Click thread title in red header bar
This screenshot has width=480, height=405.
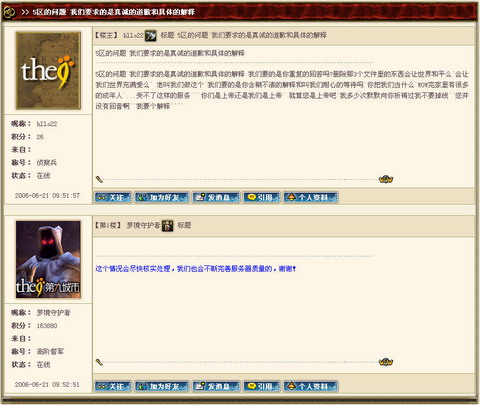point(113,12)
